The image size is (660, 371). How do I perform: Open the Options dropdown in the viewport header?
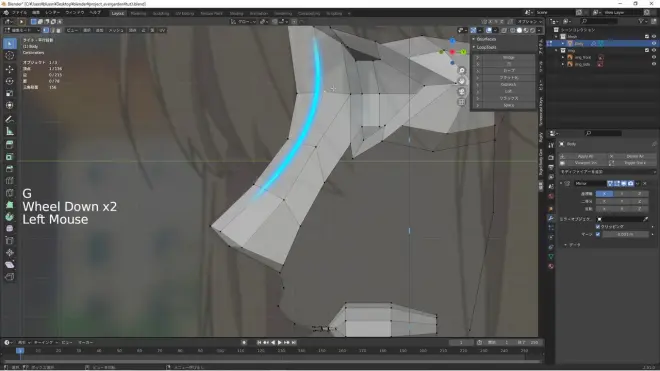click(x=529, y=21)
